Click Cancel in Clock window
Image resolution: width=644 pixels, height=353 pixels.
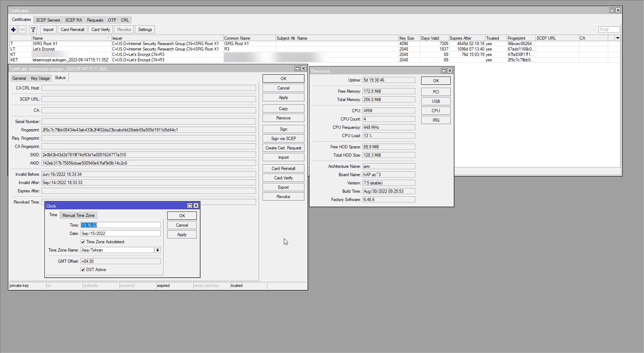coord(182,225)
